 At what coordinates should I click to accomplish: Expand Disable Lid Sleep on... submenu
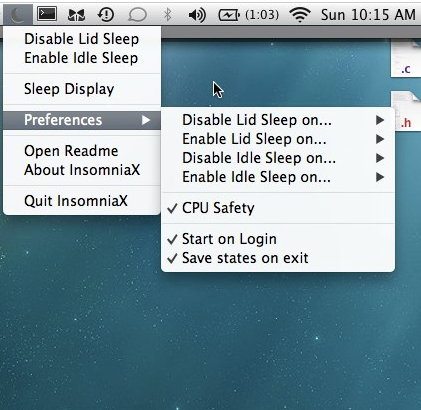278,120
